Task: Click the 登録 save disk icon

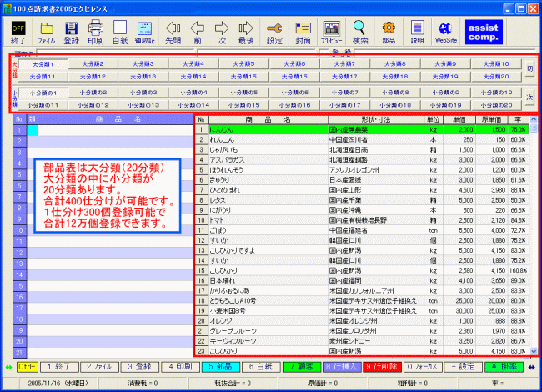Action: pos(72,33)
